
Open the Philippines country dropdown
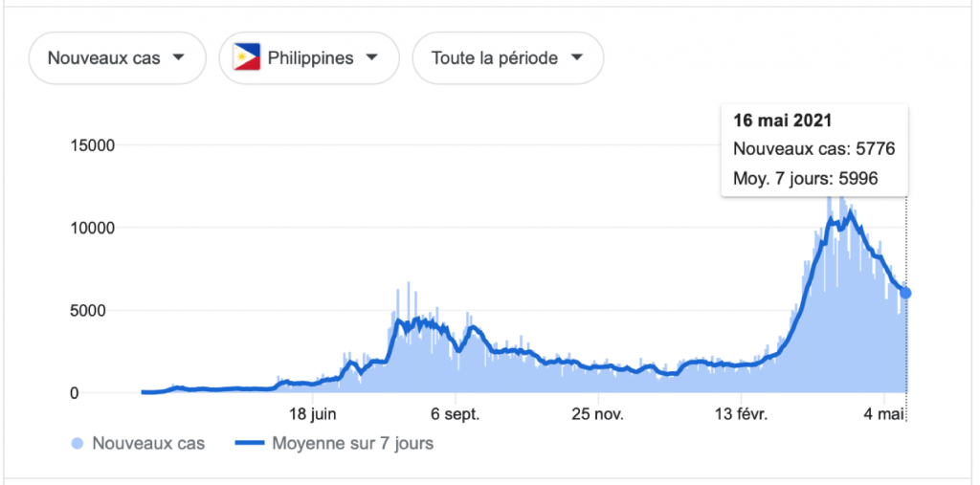click(x=309, y=58)
